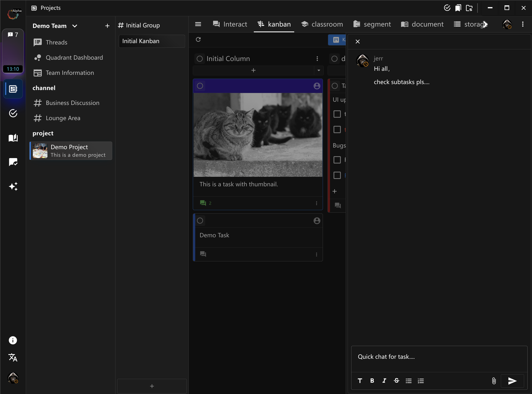This screenshot has height=394, width=532.
Task: Open dropdown arrow beside column add button
Action: pyautogui.click(x=319, y=71)
